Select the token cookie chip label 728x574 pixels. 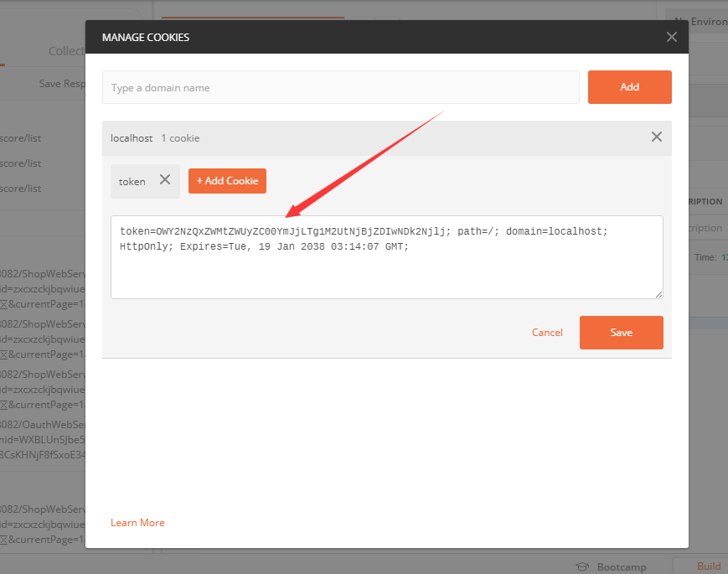pyautogui.click(x=132, y=181)
